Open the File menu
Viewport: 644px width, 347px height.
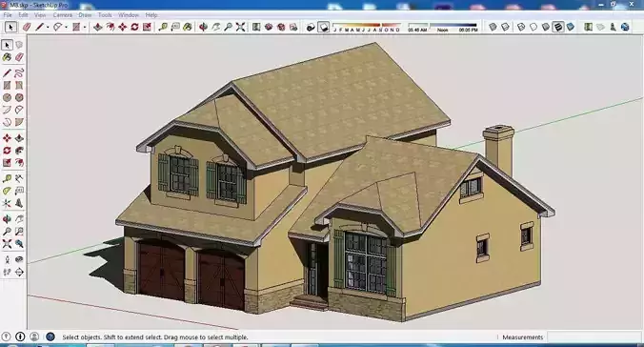coord(8,15)
